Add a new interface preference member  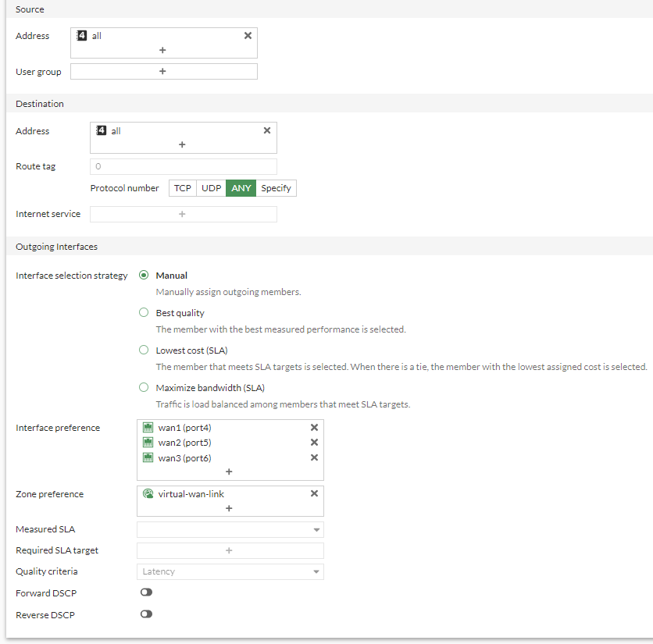tap(229, 471)
